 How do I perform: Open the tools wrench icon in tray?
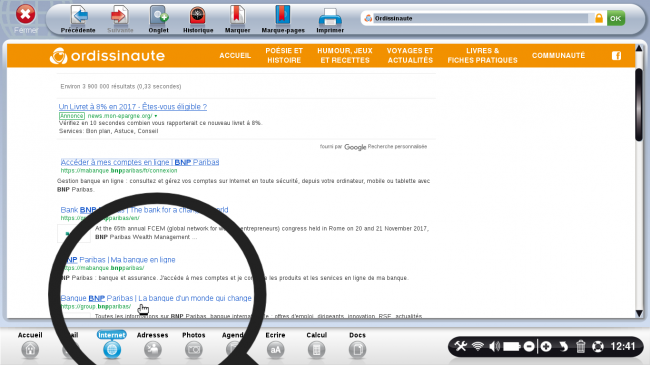point(460,346)
